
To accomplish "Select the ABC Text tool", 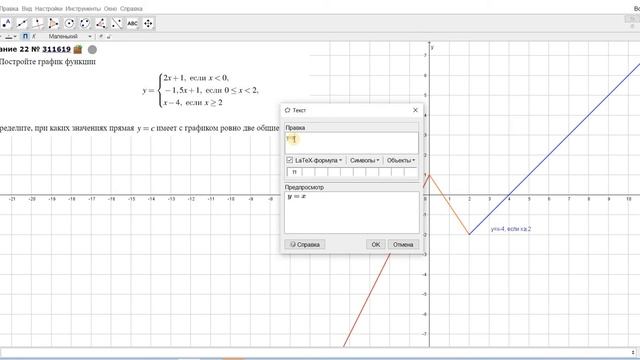I will click(x=132, y=23).
